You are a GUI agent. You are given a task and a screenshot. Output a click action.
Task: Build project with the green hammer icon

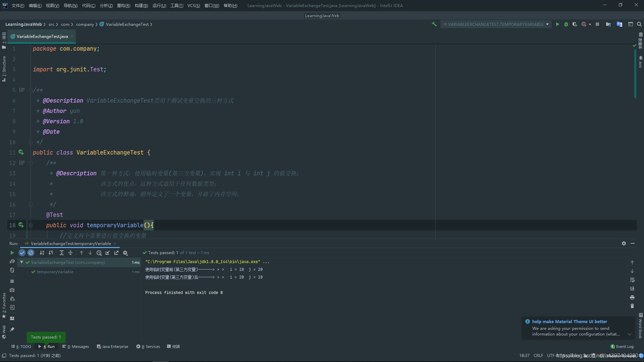434,24
